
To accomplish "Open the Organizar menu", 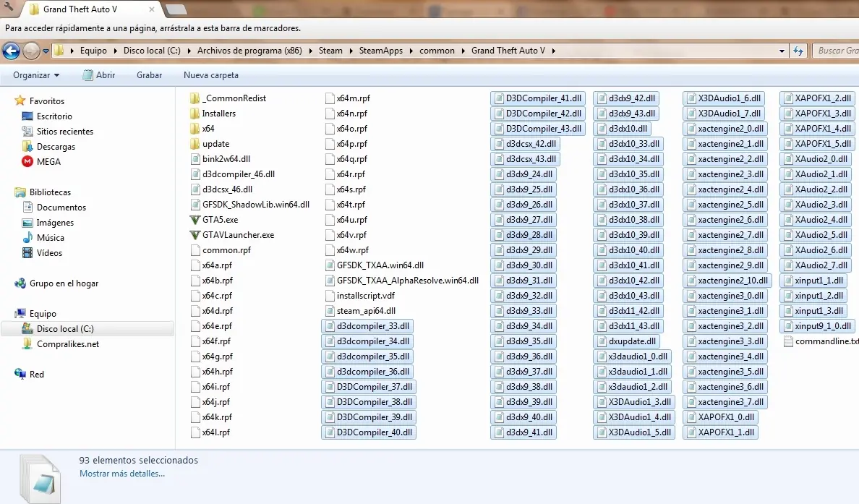I will pos(36,75).
